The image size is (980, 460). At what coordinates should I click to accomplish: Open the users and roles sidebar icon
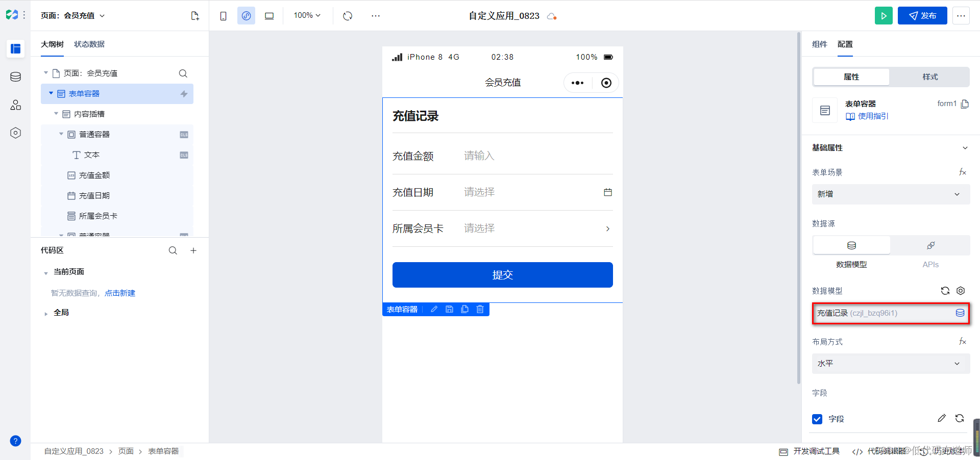pyautogui.click(x=15, y=105)
